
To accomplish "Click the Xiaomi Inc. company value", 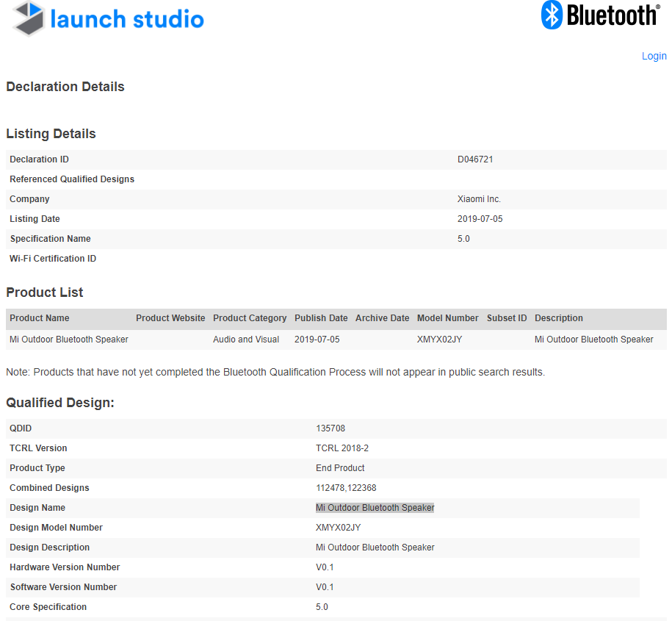I will (479, 199).
